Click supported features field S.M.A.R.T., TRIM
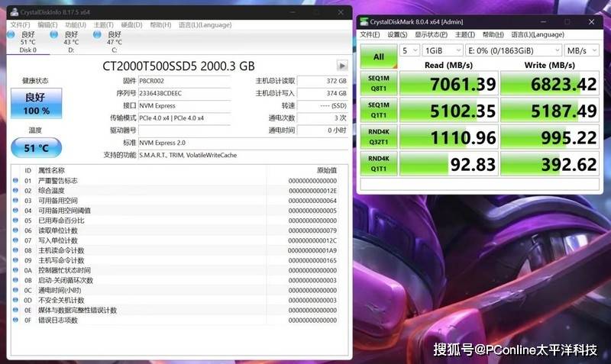This screenshot has width=611, height=364. [x=243, y=155]
